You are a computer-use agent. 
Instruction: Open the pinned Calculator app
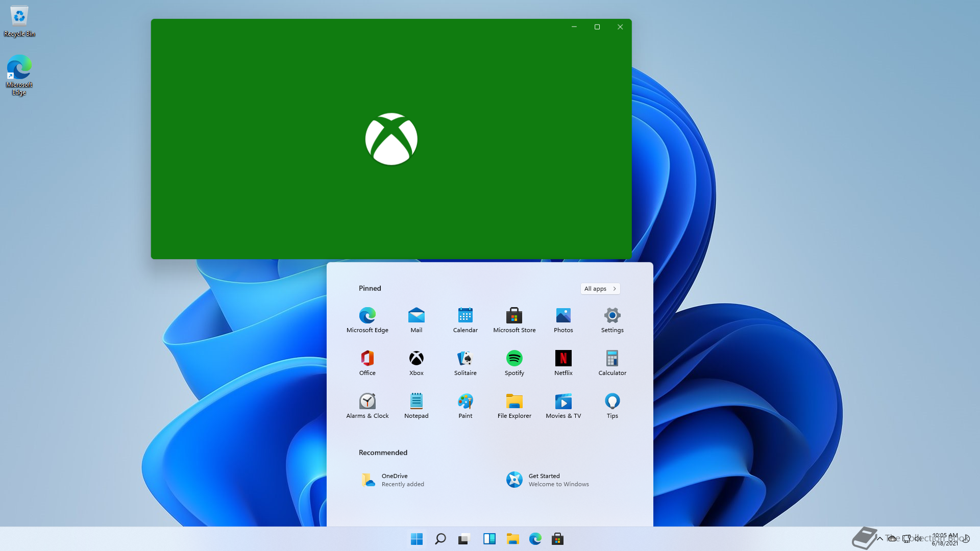(x=612, y=363)
